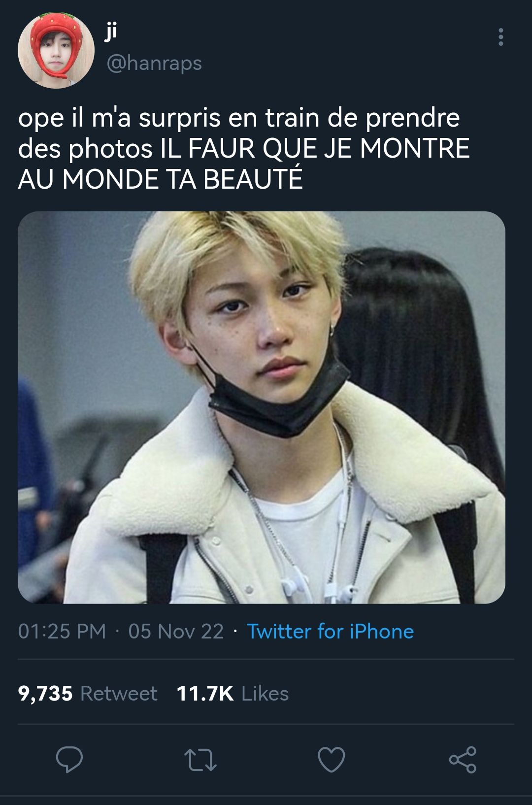Tap the Retweet label beside the count
This screenshot has height=805, width=532.
pos(119,694)
